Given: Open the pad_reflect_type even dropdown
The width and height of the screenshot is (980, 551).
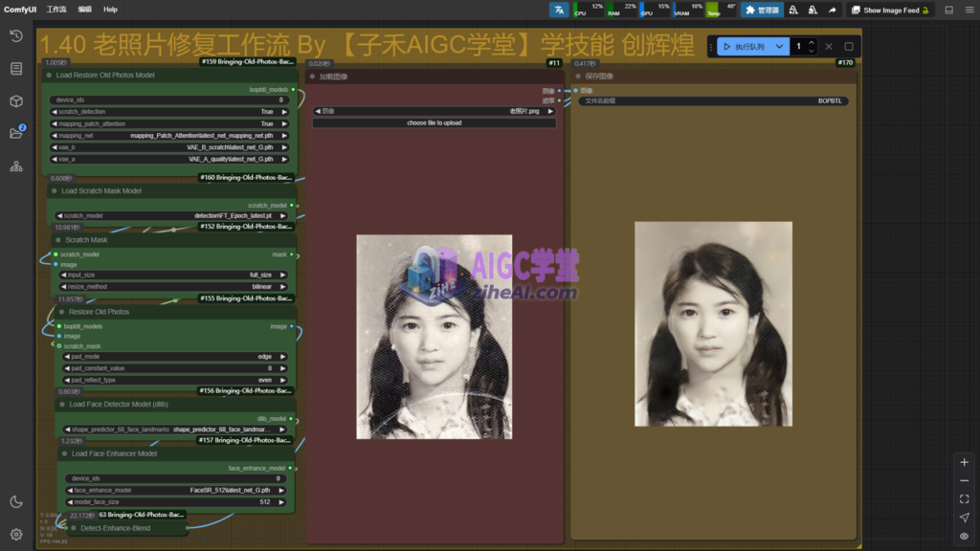Looking at the screenshot, I should 175,380.
